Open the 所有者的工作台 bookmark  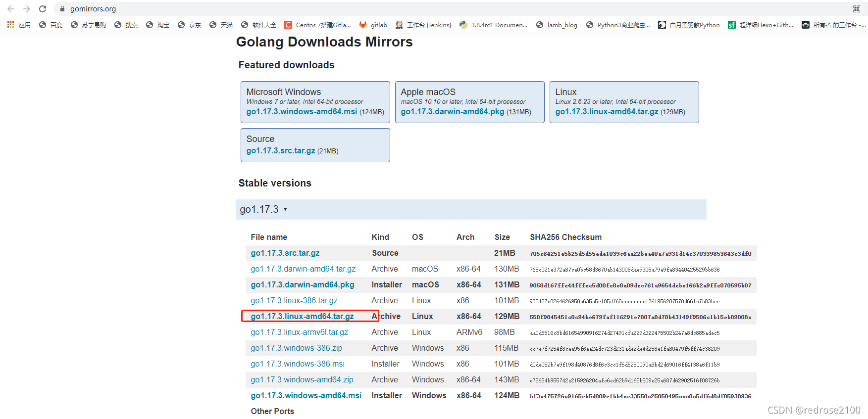coord(834,25)
